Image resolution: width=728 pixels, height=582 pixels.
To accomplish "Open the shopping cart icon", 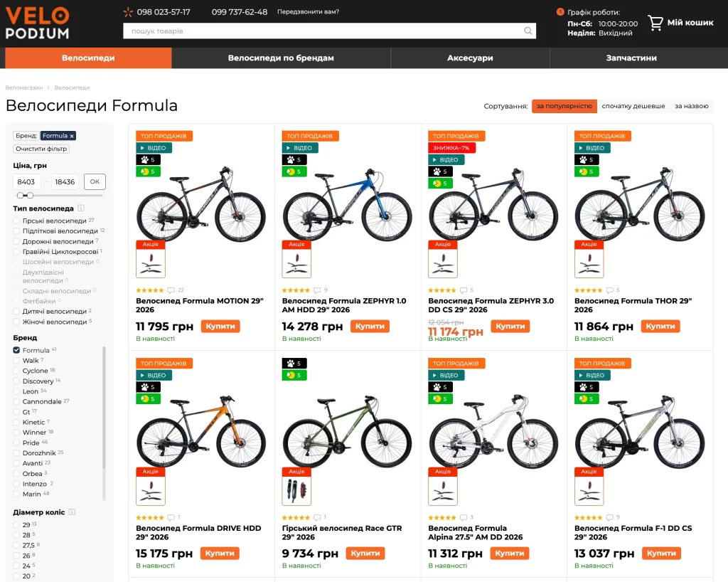I will click(655, 23).
